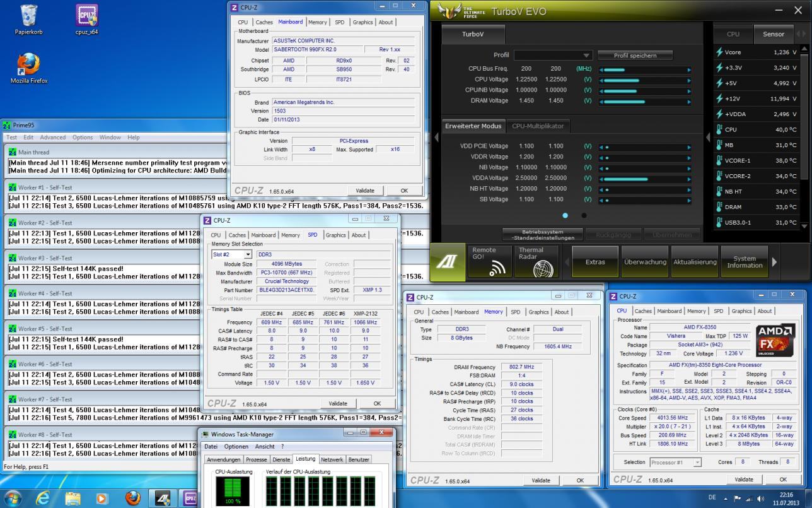Click the Vcore lightning sensor icon
Screen dimensions: 812x508
719,52
